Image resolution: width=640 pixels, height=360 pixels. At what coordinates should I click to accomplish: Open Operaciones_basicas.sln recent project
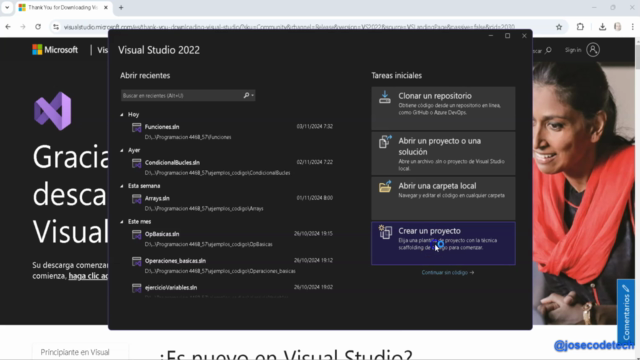(x=232, y=265)
